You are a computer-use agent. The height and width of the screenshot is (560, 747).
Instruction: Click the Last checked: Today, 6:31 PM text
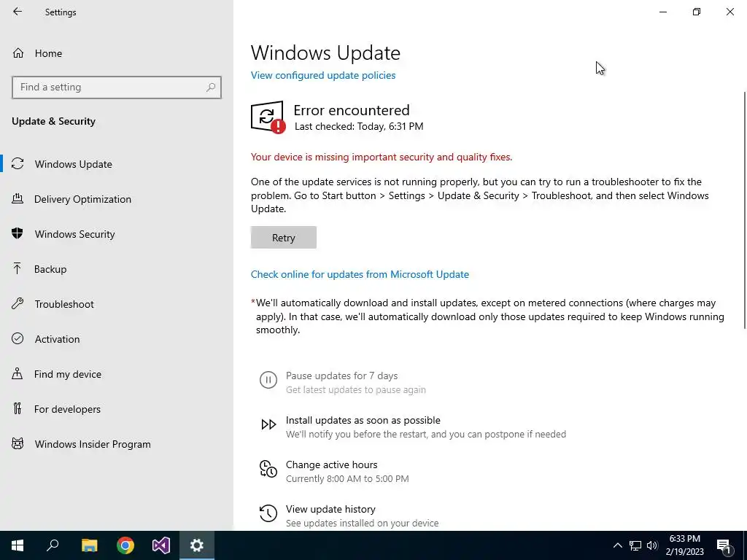coord(359,126)
